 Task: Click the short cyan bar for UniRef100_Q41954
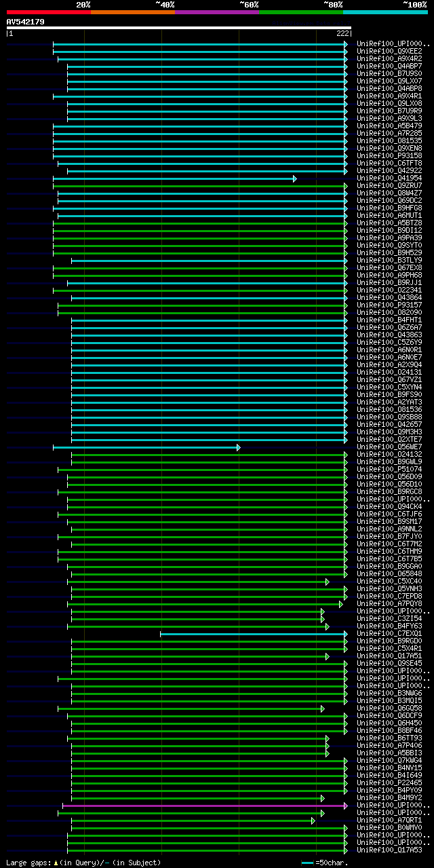click(x=174, y=178)
